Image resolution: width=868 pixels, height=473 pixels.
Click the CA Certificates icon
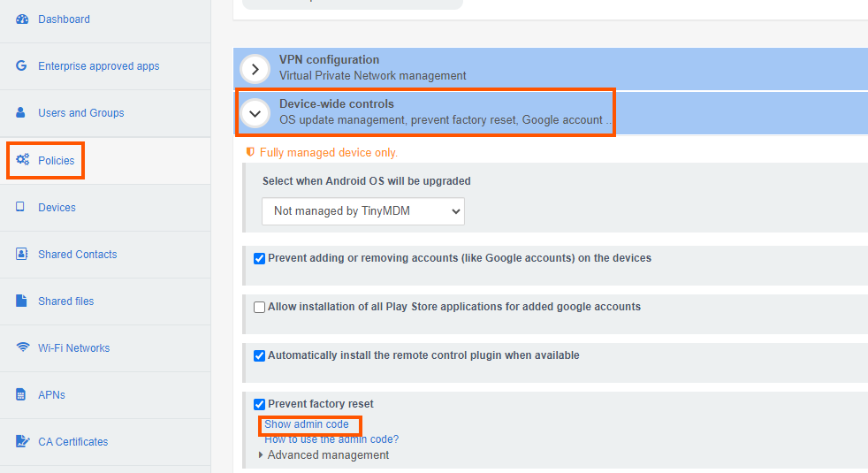pyautogui.click(x=22, y=441)
